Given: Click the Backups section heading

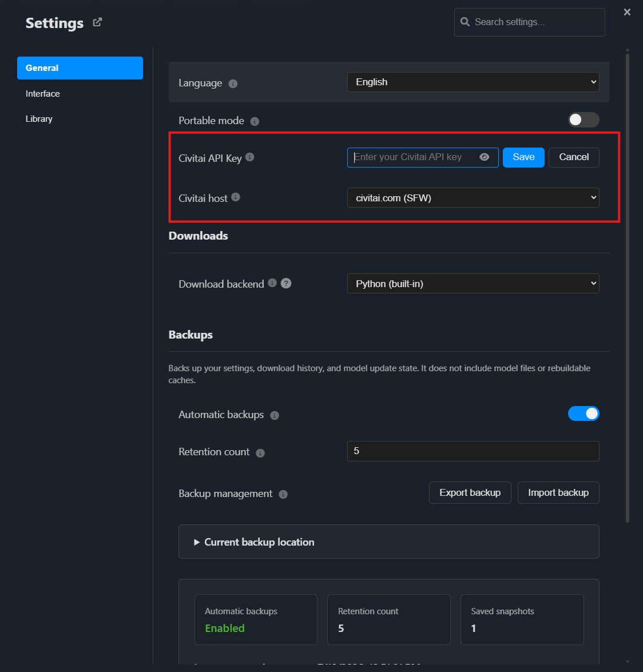Looking at the screenshot, I should (190, 335).
